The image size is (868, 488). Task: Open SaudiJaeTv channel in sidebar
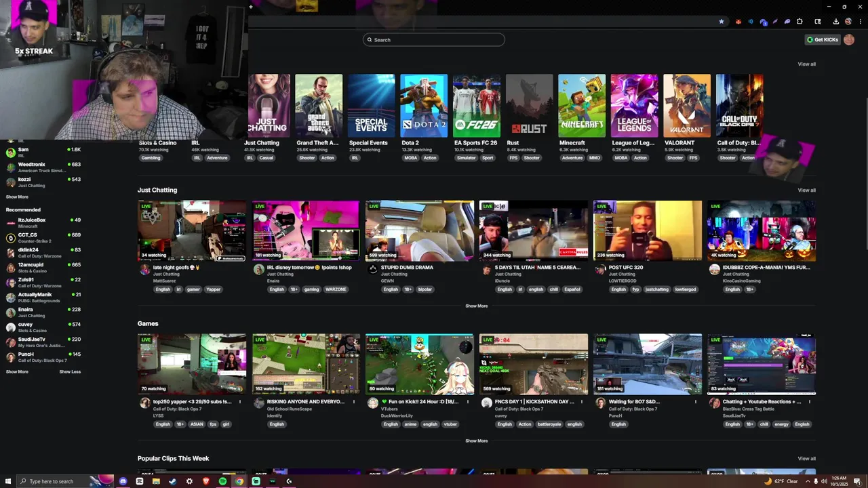click(43, 342)
